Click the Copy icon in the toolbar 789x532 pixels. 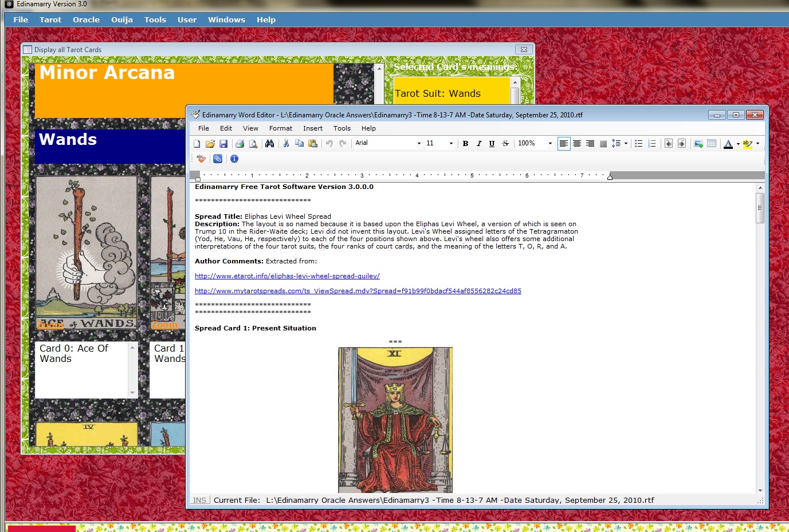299,144
